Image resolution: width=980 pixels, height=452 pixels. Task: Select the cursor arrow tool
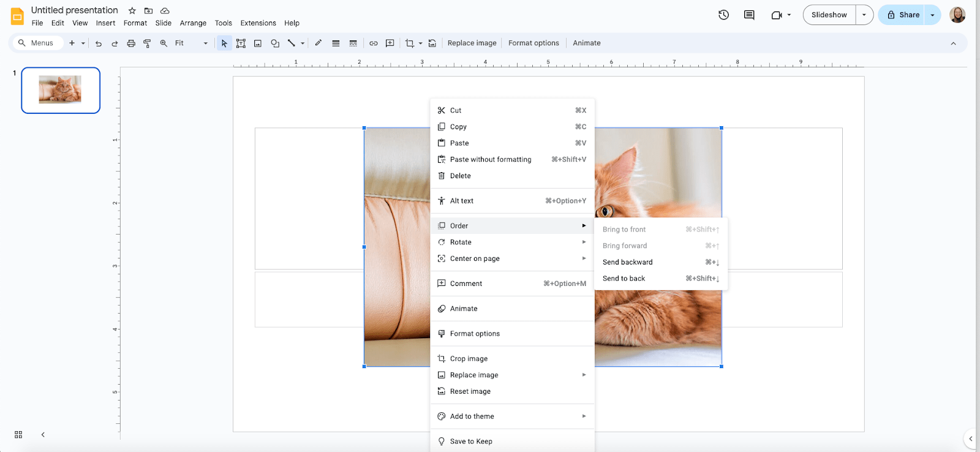pos(224,43)
